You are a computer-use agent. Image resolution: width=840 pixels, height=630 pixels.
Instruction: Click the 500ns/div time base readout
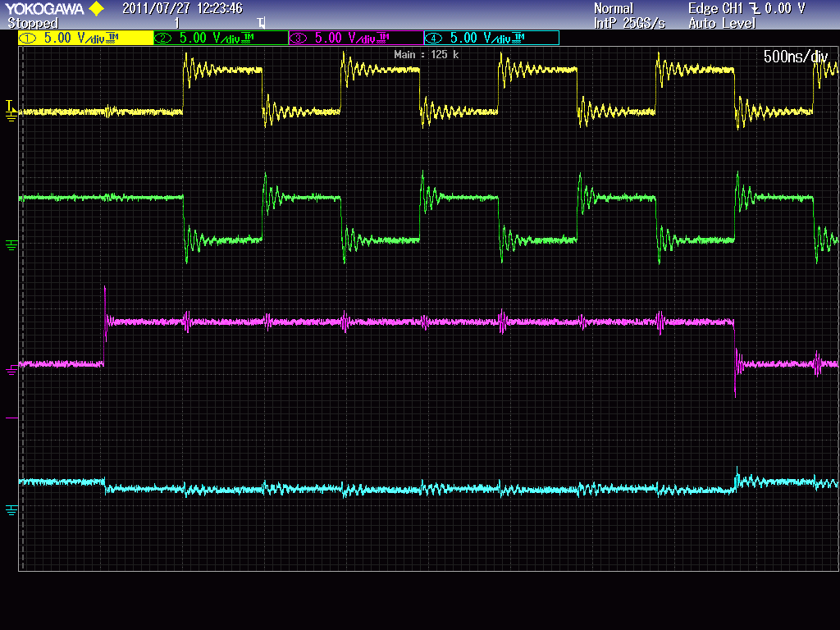click(796, 57)
